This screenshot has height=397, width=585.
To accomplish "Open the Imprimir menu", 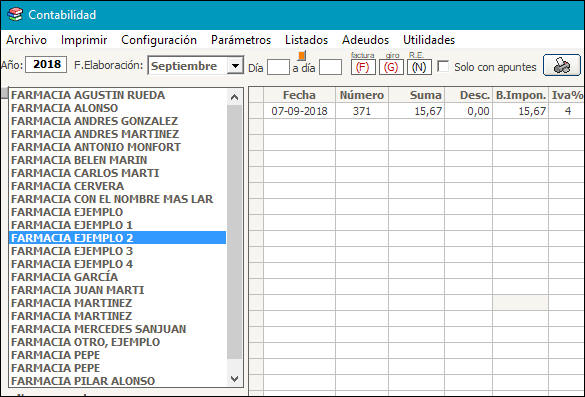I will (x=84, y=40).
